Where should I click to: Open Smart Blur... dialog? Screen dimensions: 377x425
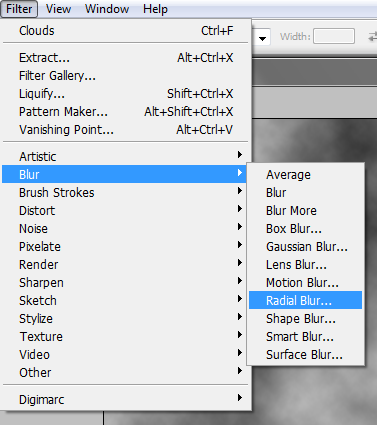pyautogui.click(x=305, y=336)
